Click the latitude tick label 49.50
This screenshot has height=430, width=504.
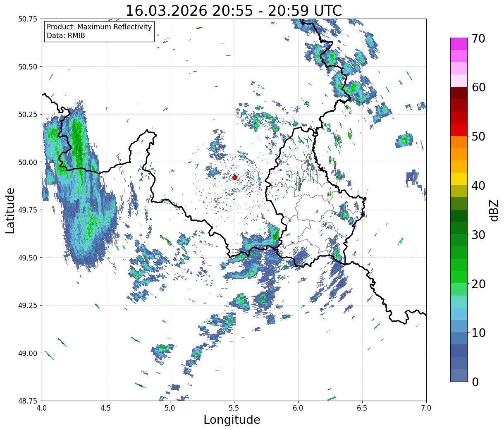pos(28,258)
